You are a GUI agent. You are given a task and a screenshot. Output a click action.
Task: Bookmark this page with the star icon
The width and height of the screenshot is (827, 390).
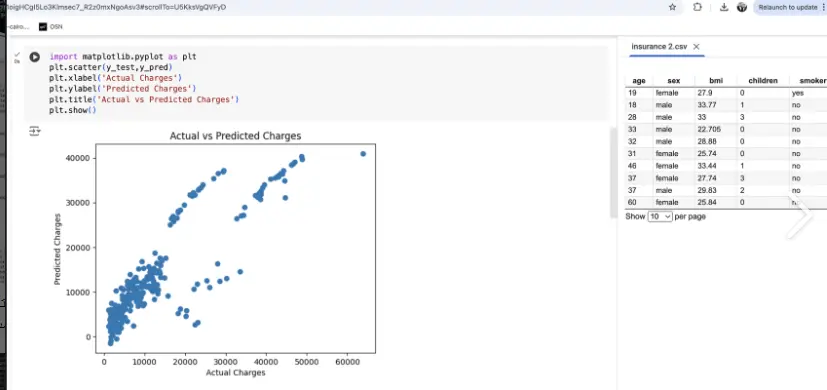click(672, 7)
